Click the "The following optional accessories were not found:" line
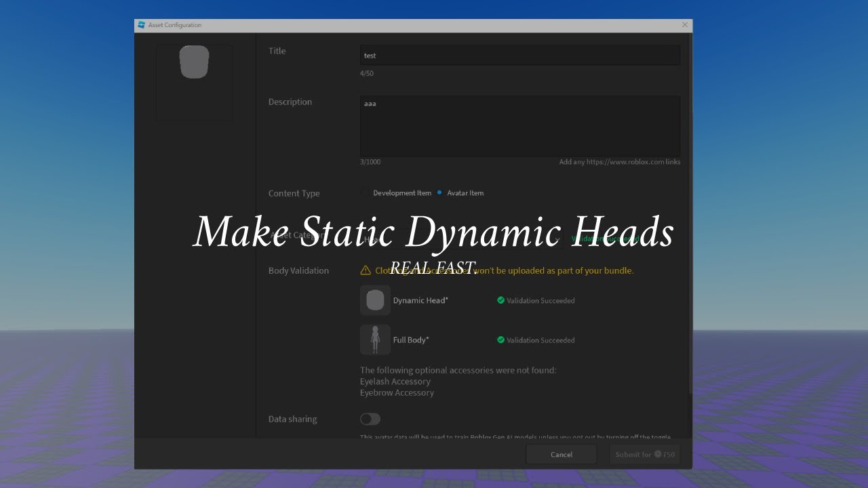The image size is (868, 488). [x=458, y=370]
